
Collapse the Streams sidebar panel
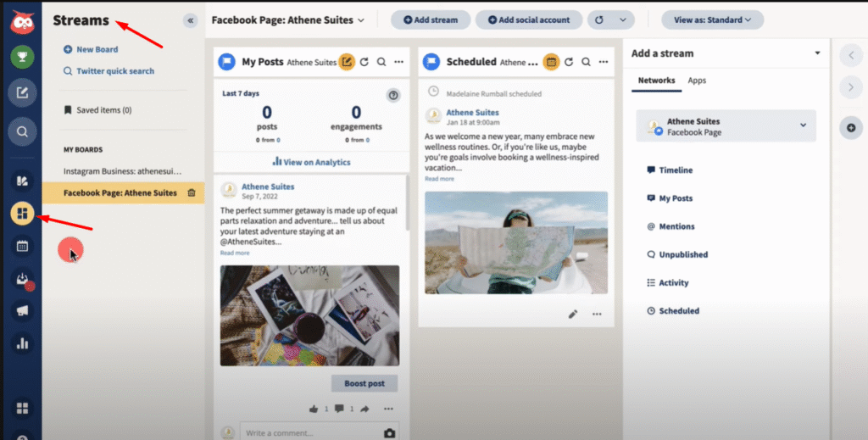coord(190,20)
